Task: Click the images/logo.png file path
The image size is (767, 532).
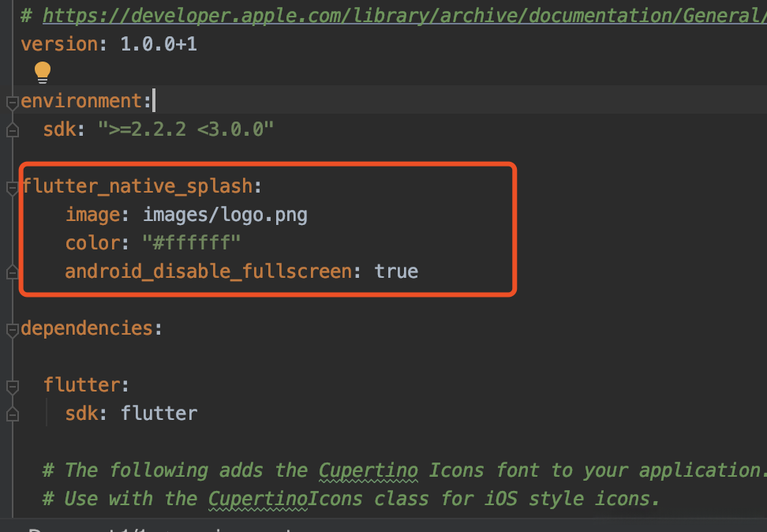Action: click(x=225, y=215)
